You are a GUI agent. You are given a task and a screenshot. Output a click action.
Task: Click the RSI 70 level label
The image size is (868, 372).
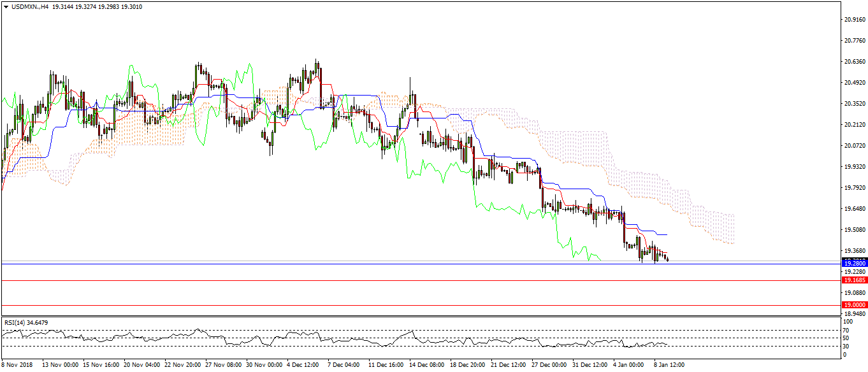[845, 330]
